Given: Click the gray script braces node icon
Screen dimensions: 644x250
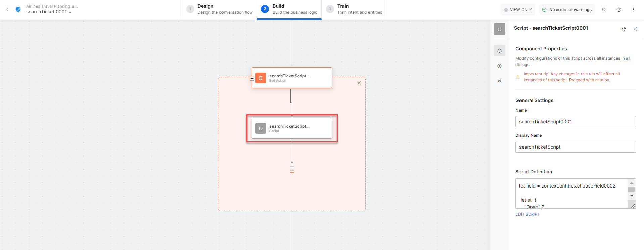Looking at the screenshot, I should click(261, 128).
